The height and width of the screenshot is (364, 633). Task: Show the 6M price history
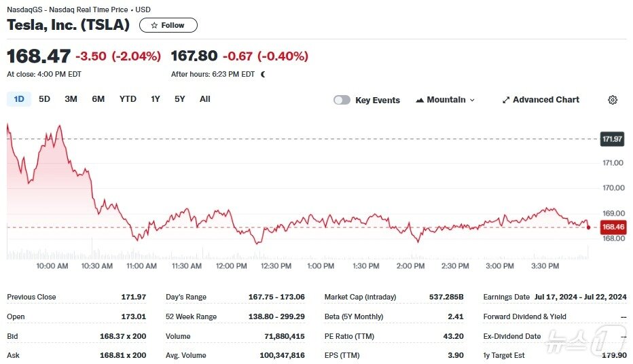click(x=98, y=99)
